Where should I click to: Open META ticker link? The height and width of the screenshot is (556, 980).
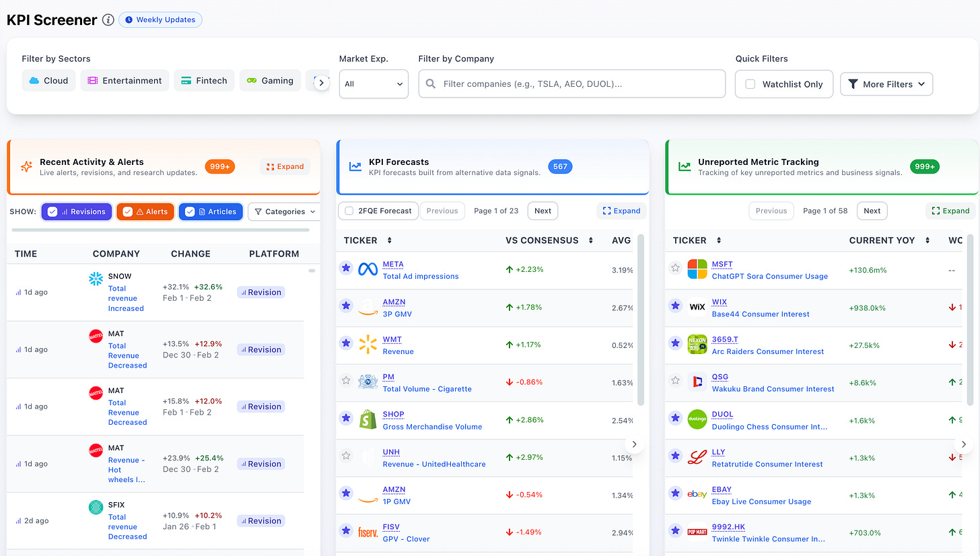tap(393, 265)
